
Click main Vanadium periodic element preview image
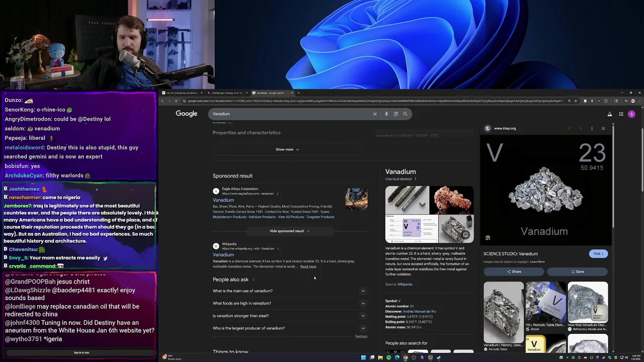click(x=545, y=190)
